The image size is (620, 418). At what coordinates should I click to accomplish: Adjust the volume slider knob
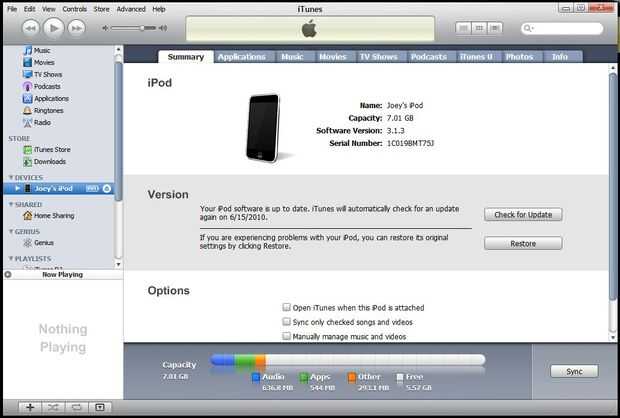pos(142,28)
